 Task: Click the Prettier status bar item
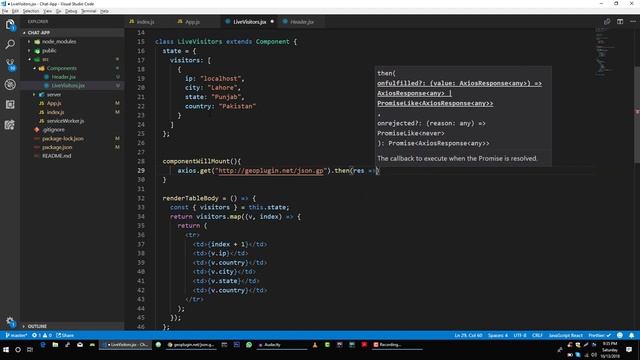[600, 335]
